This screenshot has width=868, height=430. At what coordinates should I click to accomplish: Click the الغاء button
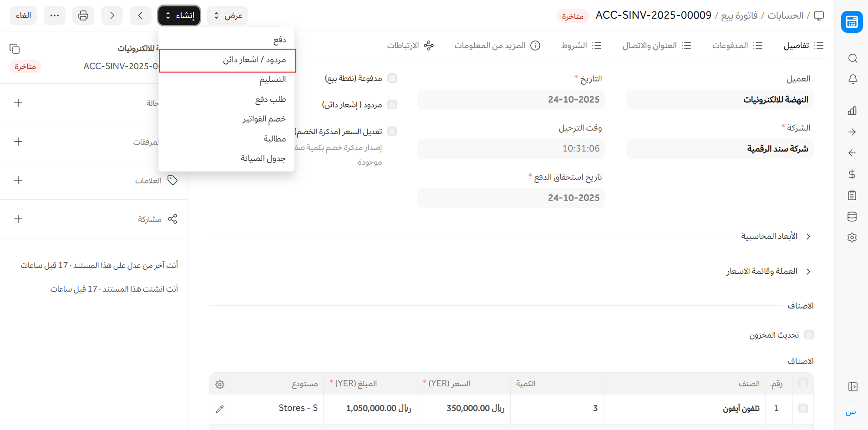(x=23, y=15)
